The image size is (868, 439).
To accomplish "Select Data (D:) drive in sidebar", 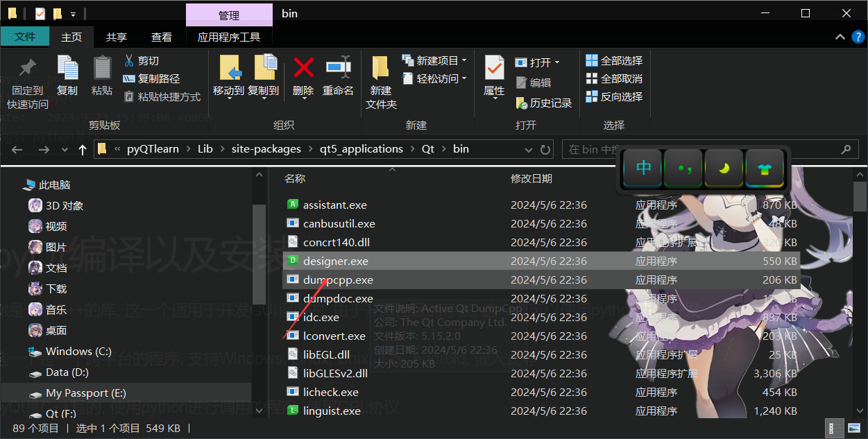I will (x=67, y=372).
